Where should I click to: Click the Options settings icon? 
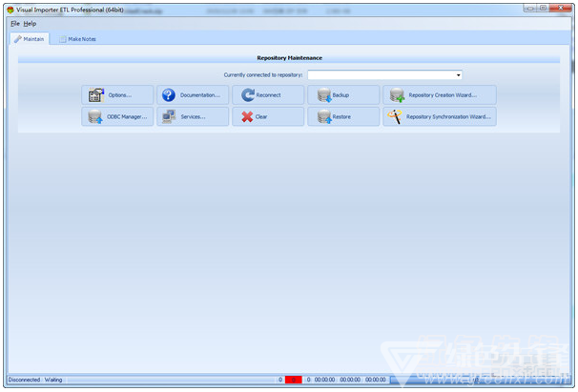95,94
